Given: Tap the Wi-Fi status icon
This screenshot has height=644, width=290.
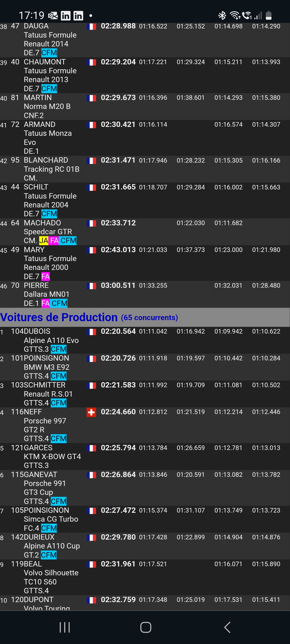Looking at the screenshot, I should pos(235,16).
